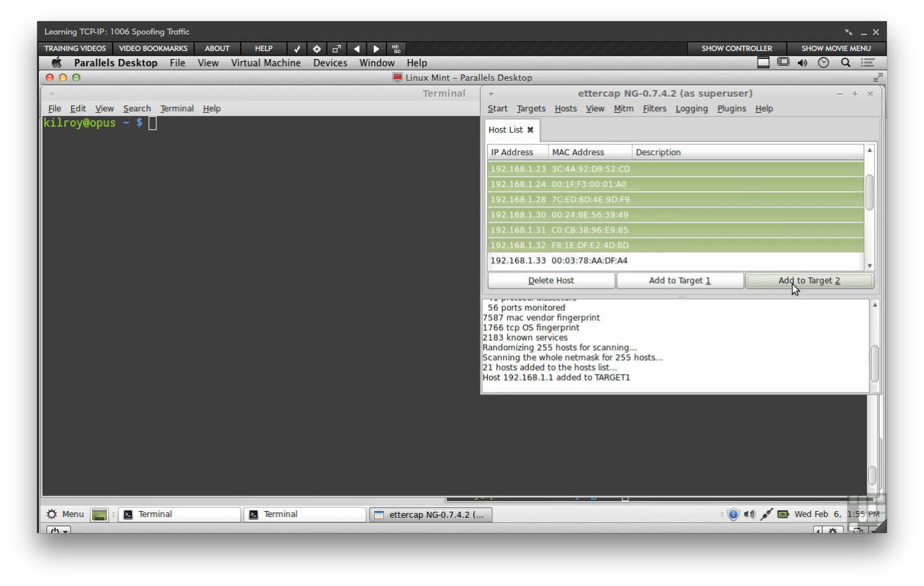Open VIDEO BOOKMARKS menu

coord(153,48)
